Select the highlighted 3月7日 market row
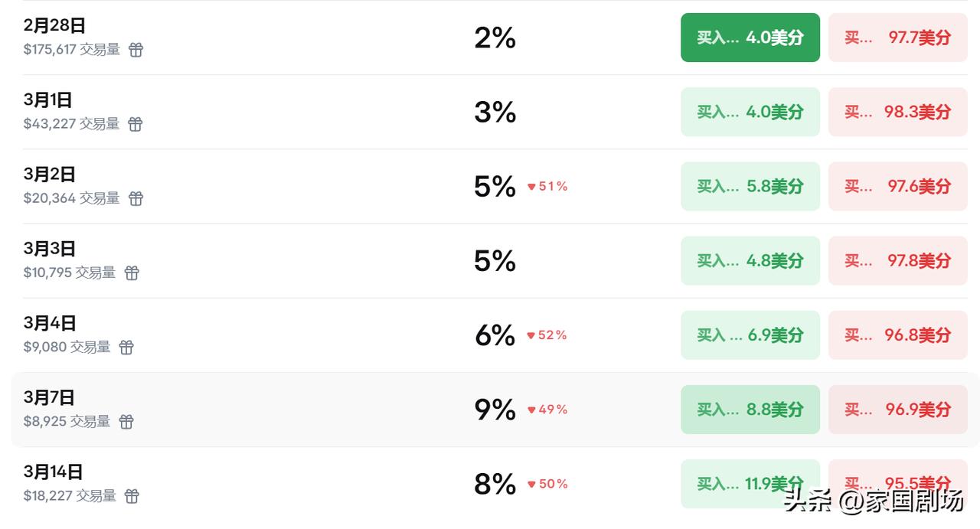This screenshot has height=529, width=980. [x=345, y=410]
